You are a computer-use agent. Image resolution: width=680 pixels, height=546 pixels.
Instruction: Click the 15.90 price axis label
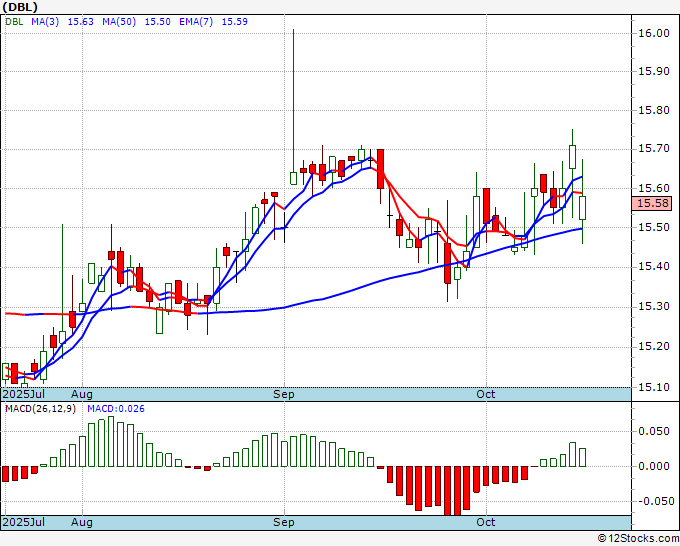click(x=654, y=72)
